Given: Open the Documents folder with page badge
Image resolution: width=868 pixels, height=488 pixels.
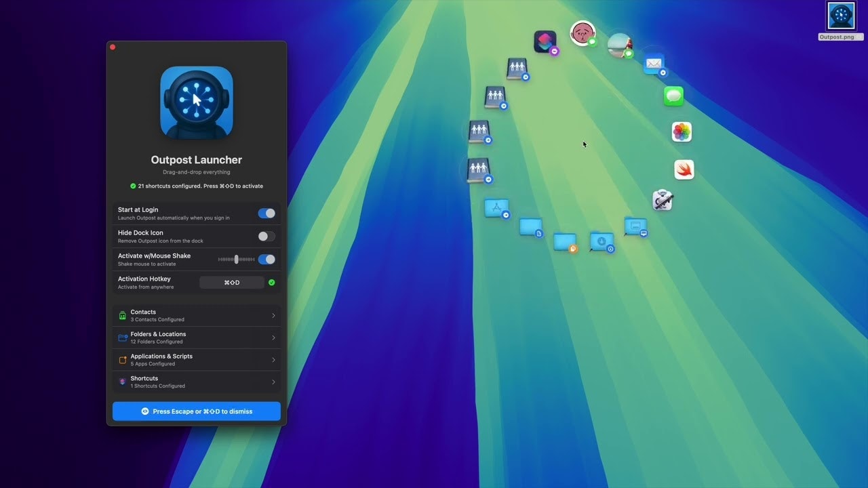Looking at the screenshot, I should [531, 227].
